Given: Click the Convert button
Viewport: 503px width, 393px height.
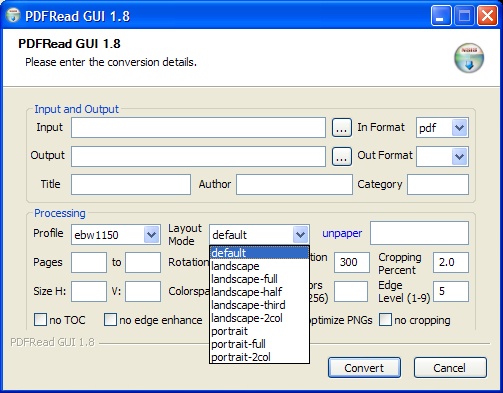Looking at the screenshot, I should (364, 368).
